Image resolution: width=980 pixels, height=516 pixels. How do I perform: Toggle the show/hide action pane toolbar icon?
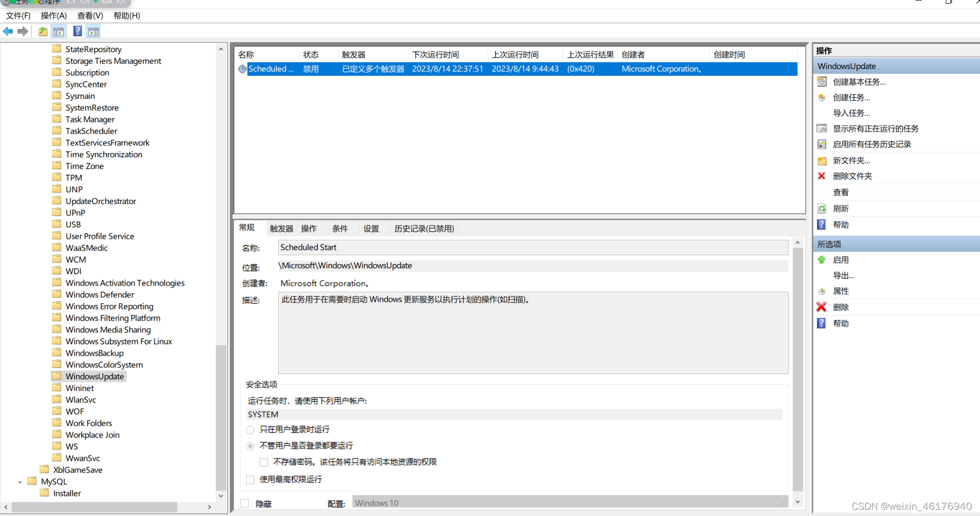(93, 32)
